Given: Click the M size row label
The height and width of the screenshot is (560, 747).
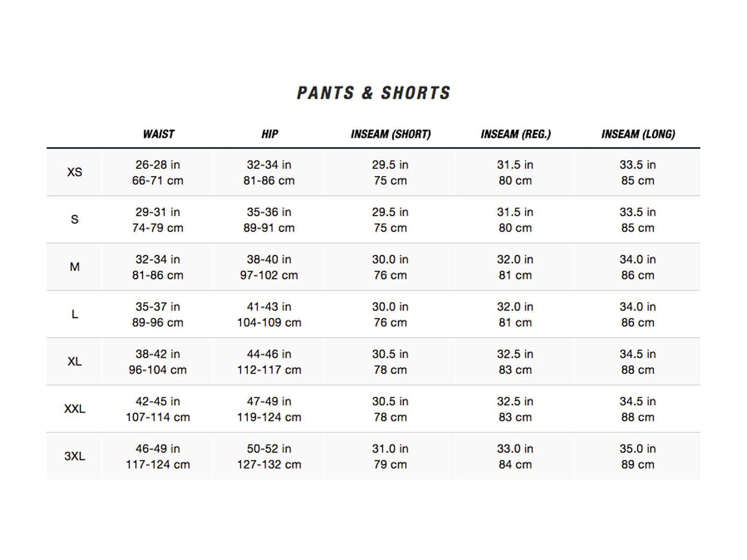Looking at the screenshot, I should [x=75, y=267].
